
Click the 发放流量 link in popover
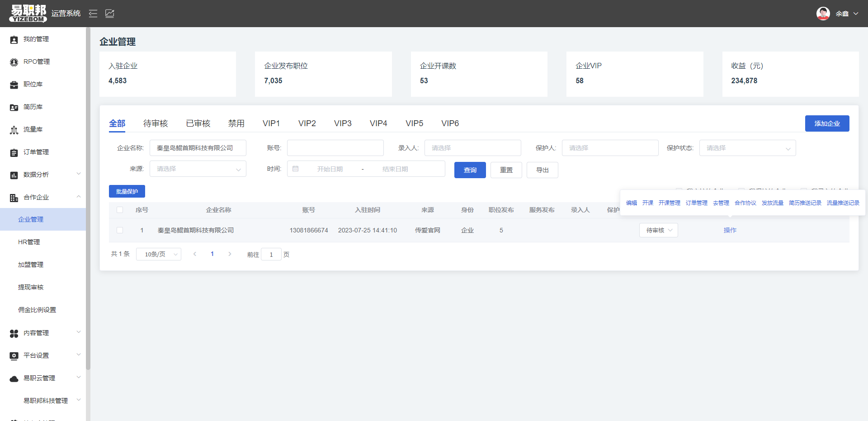pos(772,203)
